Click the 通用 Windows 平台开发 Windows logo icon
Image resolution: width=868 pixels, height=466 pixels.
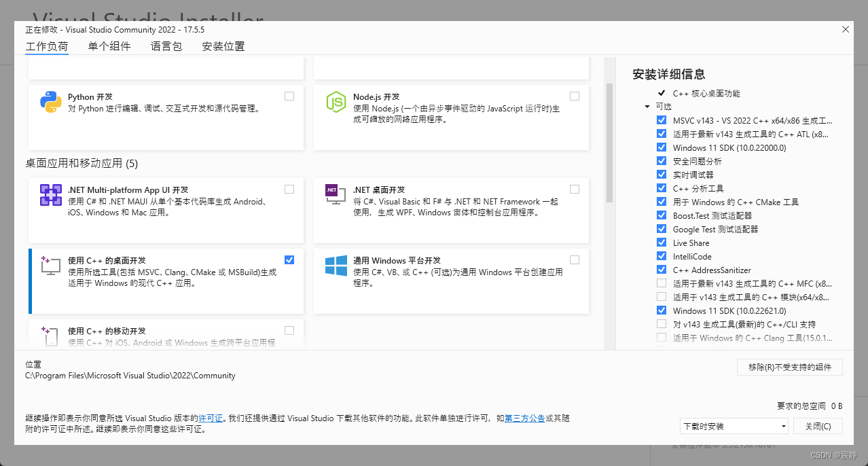pos(336,266)
